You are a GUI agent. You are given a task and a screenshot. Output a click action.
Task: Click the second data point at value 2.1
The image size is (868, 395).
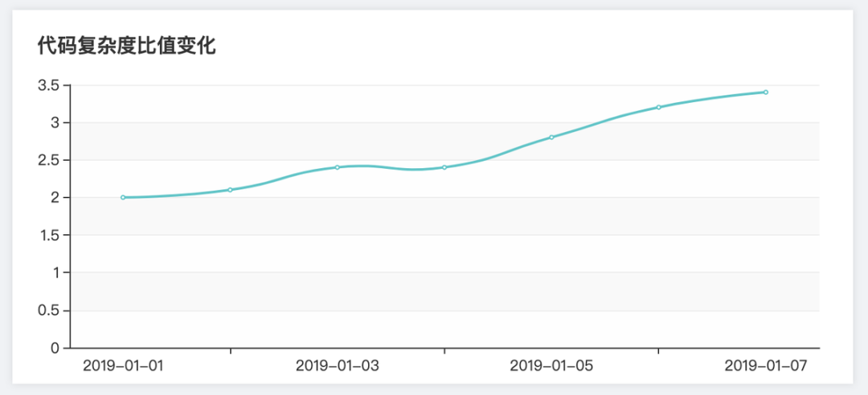tap(231, 190)
